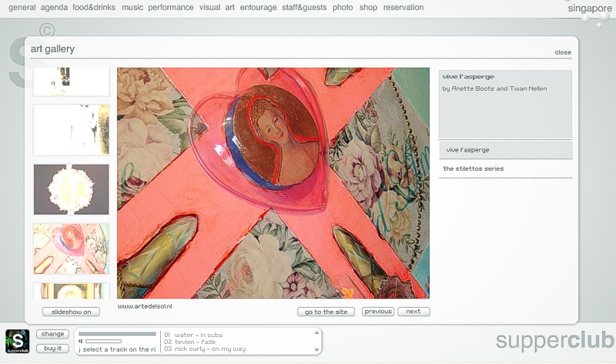Image resolution: width=616 pixels, height=364 pixels.
Task: Click the track progress bar
Action: click(118, 334)
